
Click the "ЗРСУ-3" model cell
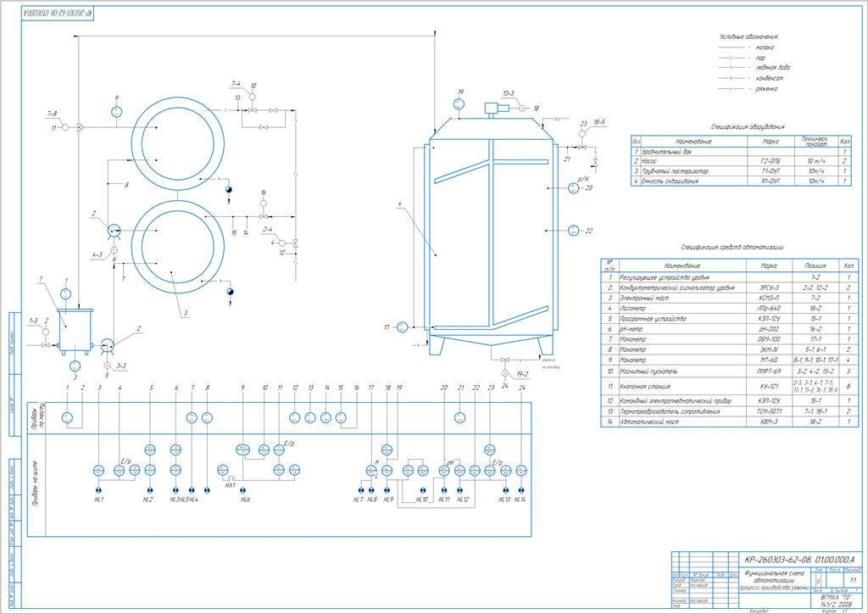(x=770, y=287)
